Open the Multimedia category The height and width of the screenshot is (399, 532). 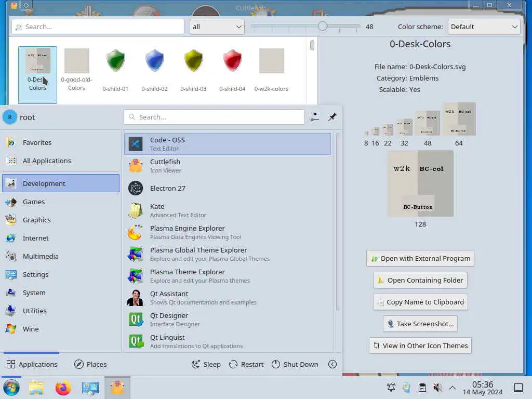(x=61, y=256)
